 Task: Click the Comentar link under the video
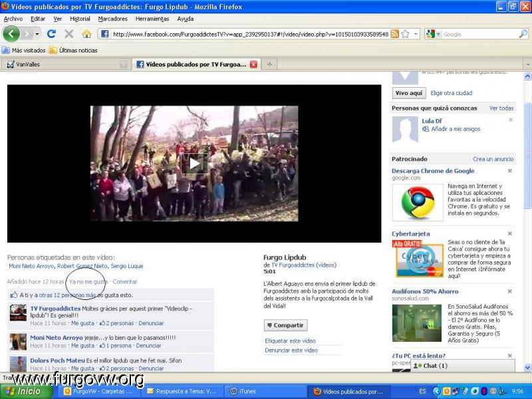coord(125,281)
